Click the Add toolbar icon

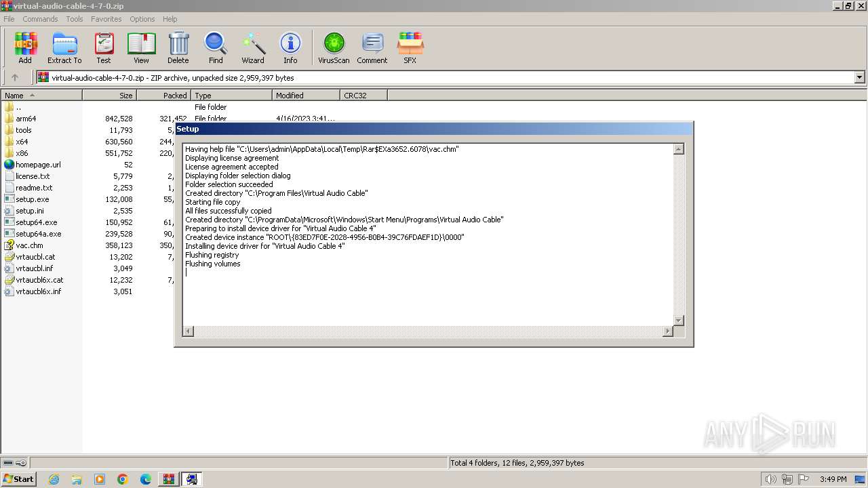click(x=25, y=47)
